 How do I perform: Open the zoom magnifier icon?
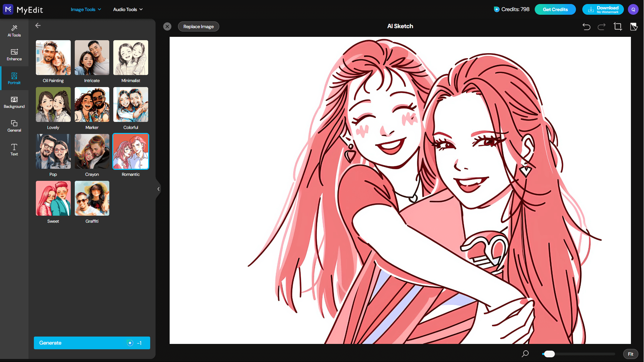[x=525, y=354]
